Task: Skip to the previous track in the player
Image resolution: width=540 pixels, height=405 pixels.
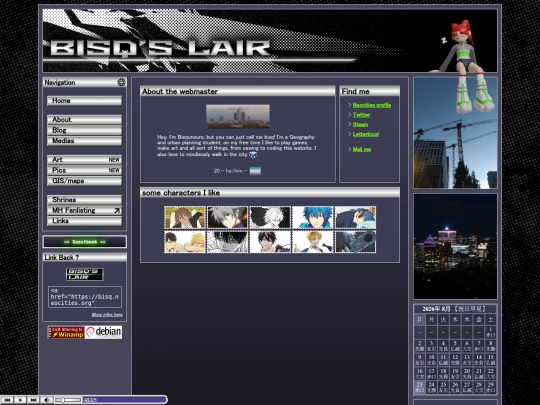Action: click(x=7, y=400)
